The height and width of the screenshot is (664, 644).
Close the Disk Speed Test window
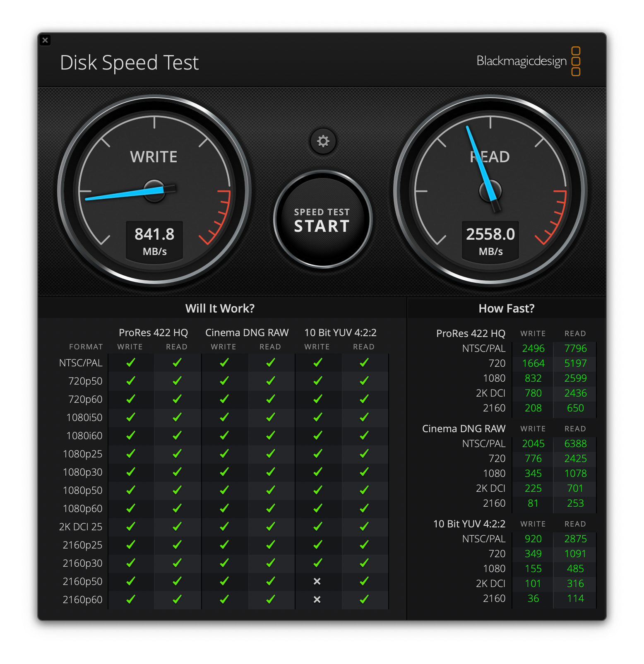click(x=45, y=40)
